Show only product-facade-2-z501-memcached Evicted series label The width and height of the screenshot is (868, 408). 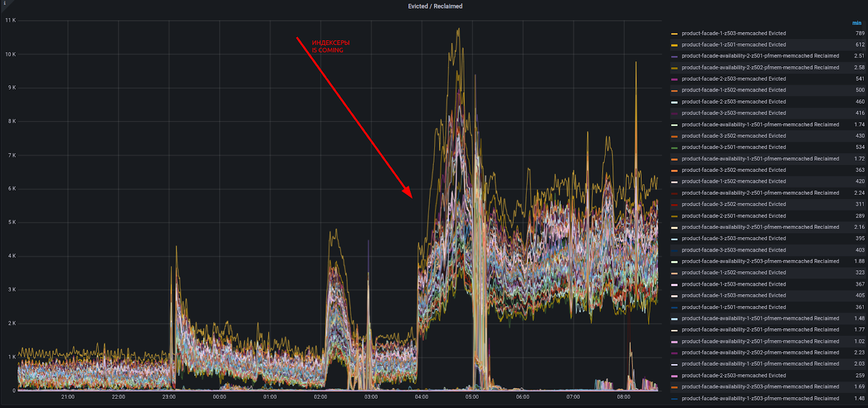734,215
